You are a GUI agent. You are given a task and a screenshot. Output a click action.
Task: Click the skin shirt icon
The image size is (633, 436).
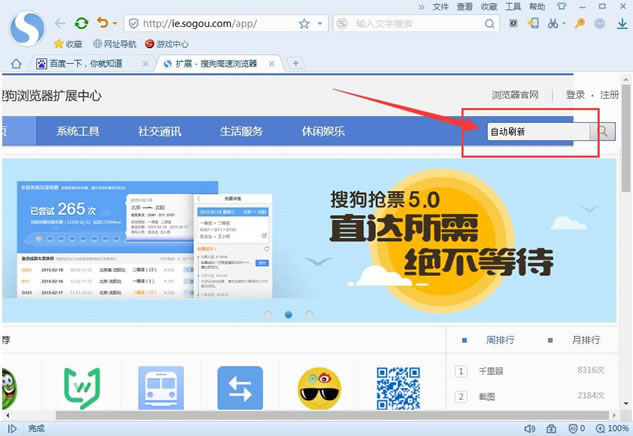tap(562, 6)
